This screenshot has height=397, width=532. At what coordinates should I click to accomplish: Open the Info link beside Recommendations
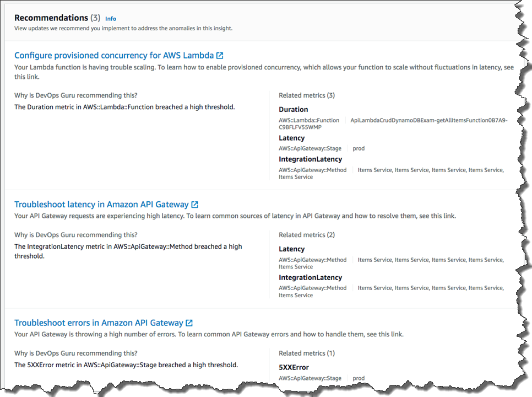pos(111,19)
